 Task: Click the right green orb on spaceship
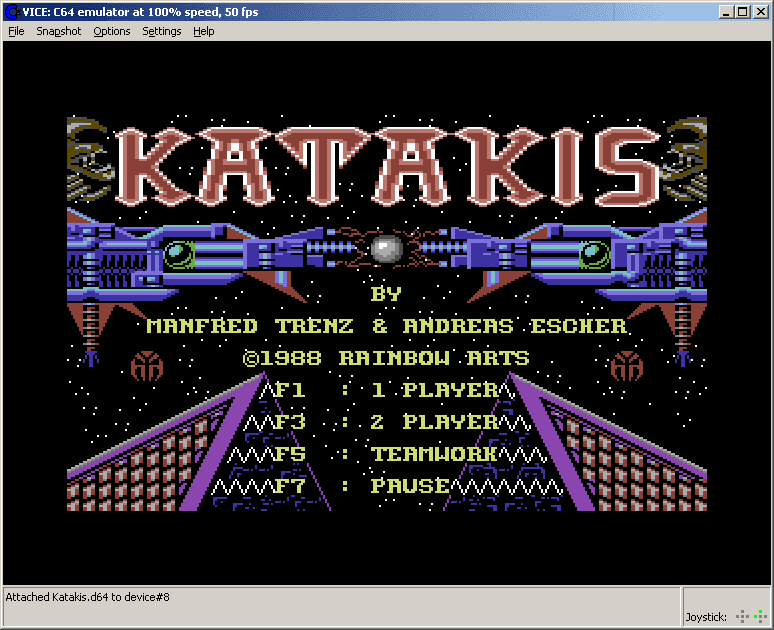point(595,254)
